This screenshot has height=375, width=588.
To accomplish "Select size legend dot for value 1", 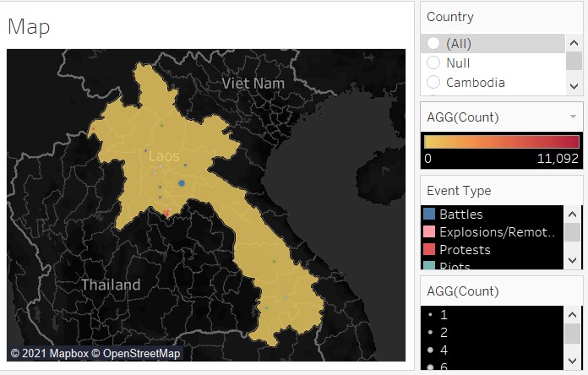I will pyautogui.click(x=430, y=314).
